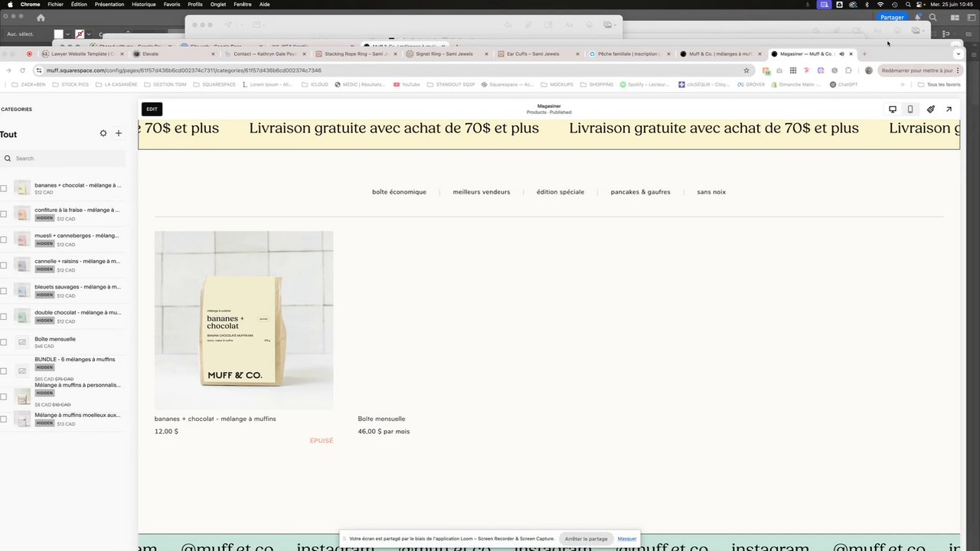Open the Présentation menu
The height and width of the screenshot is (551, 980).
pyautogui.click(x=109, y=5)
